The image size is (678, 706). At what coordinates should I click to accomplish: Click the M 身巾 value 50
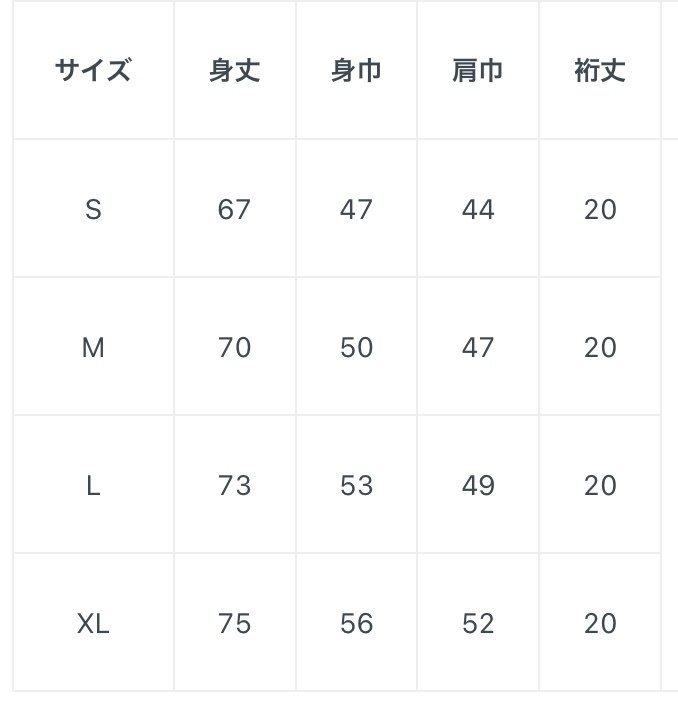(x=356, y=347)
